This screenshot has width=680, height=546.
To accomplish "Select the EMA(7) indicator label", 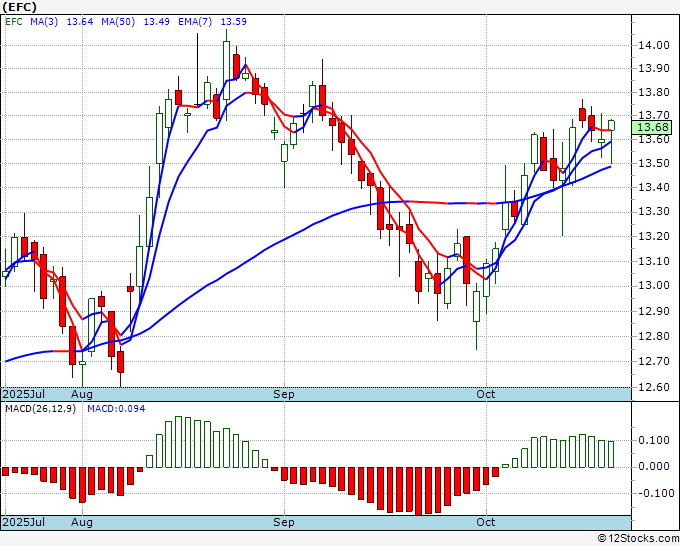I will [x=195, y=22].
